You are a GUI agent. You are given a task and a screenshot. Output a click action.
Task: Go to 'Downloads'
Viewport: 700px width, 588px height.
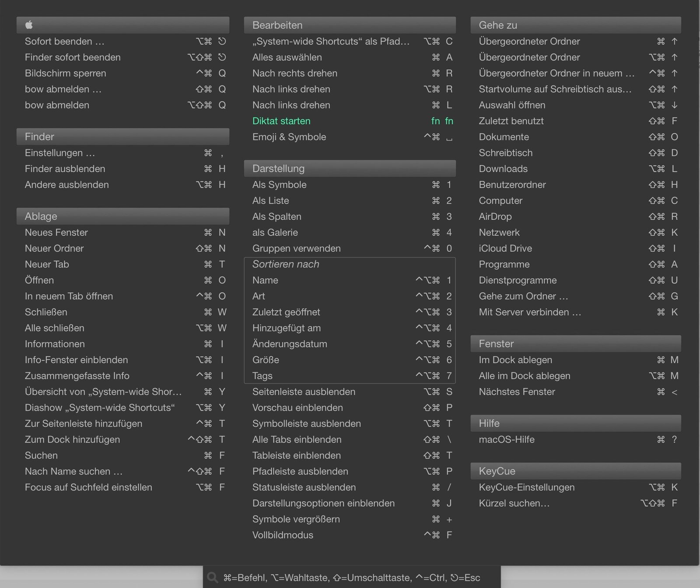576,169
